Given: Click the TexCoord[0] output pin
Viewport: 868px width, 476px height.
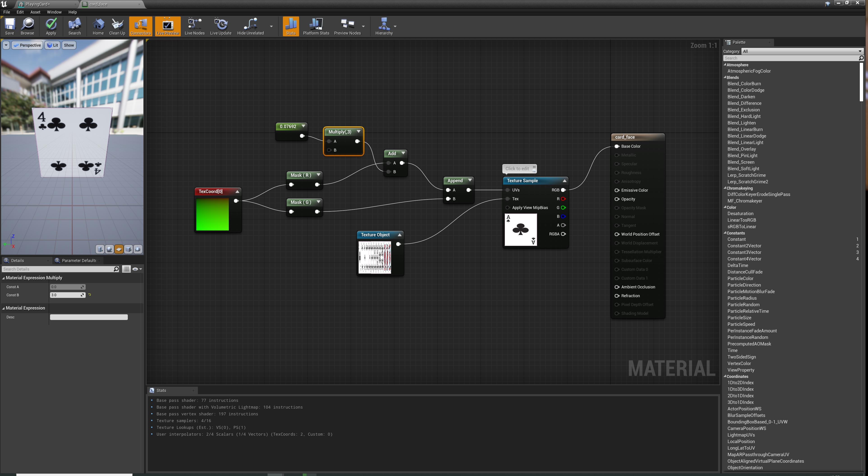Looking at the screenshot, I should click(236, 201).
